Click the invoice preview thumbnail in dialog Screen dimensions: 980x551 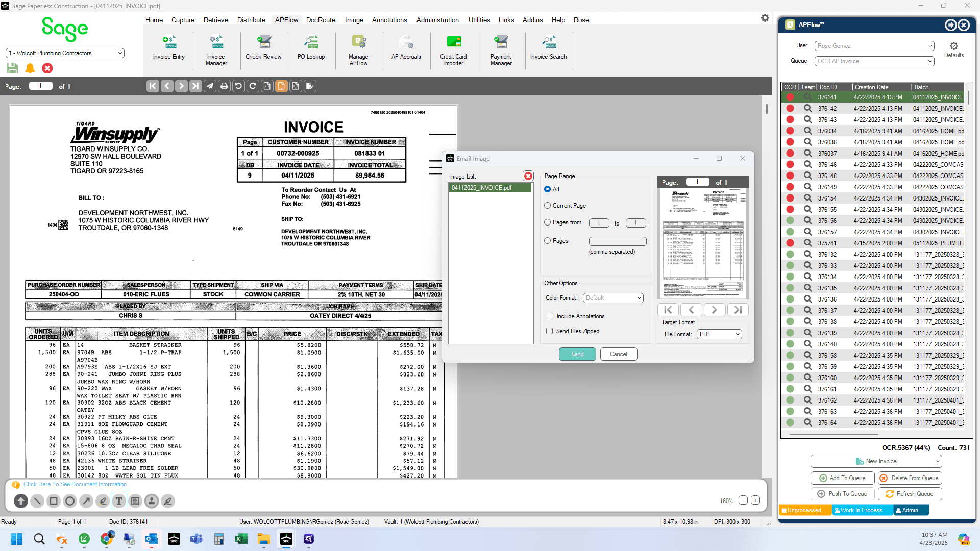tap(703, 244)
